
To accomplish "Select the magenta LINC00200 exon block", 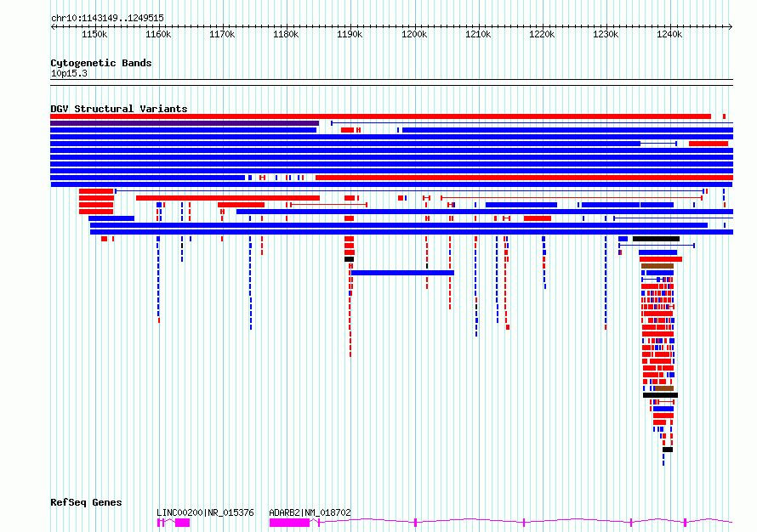I will pos(183,523).
